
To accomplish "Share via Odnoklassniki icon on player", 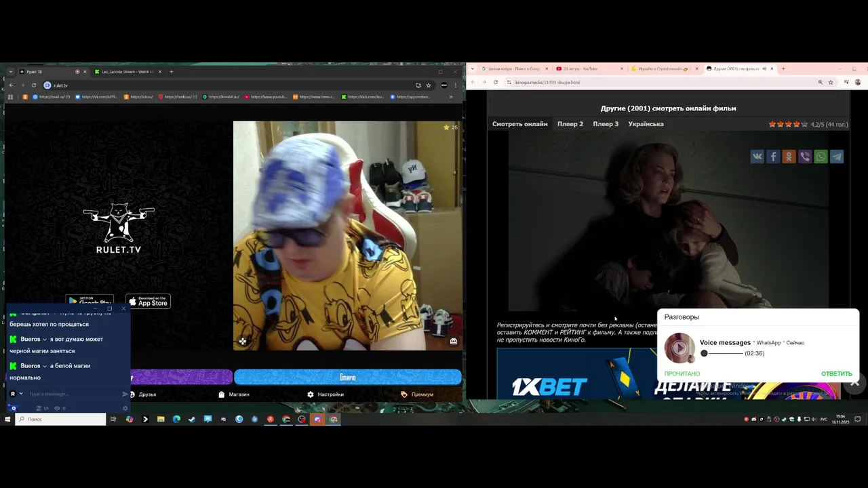I will point(789,157).
